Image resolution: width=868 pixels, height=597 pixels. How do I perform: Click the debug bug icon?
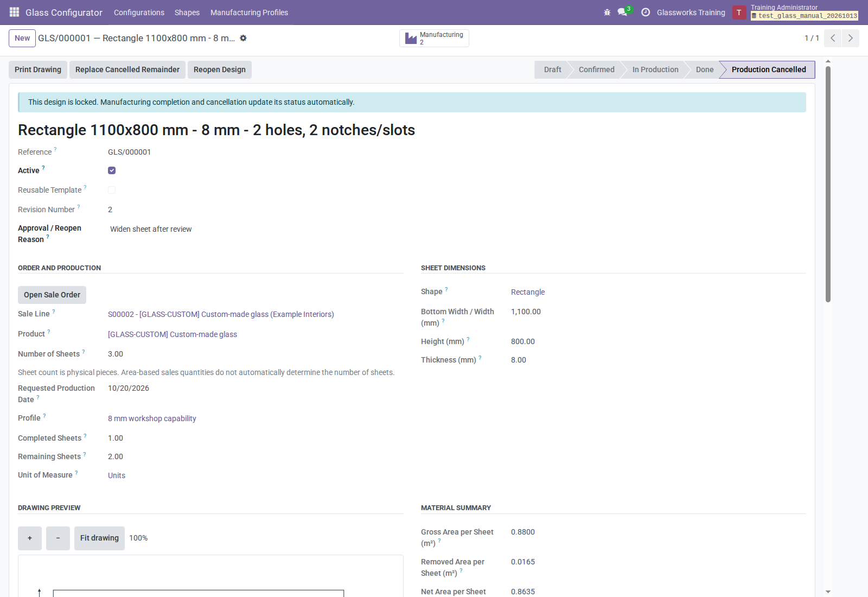(x=607, y=12)
